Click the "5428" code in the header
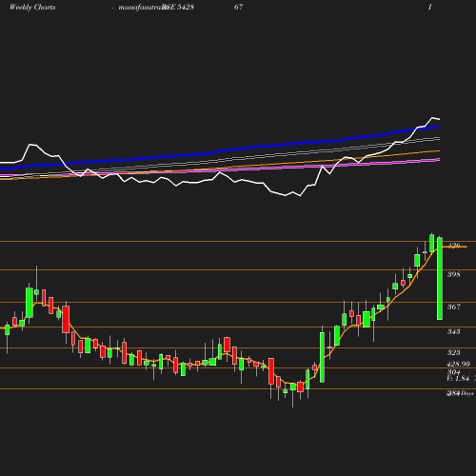The image size is (476, 476). click(x=186, y=7)
